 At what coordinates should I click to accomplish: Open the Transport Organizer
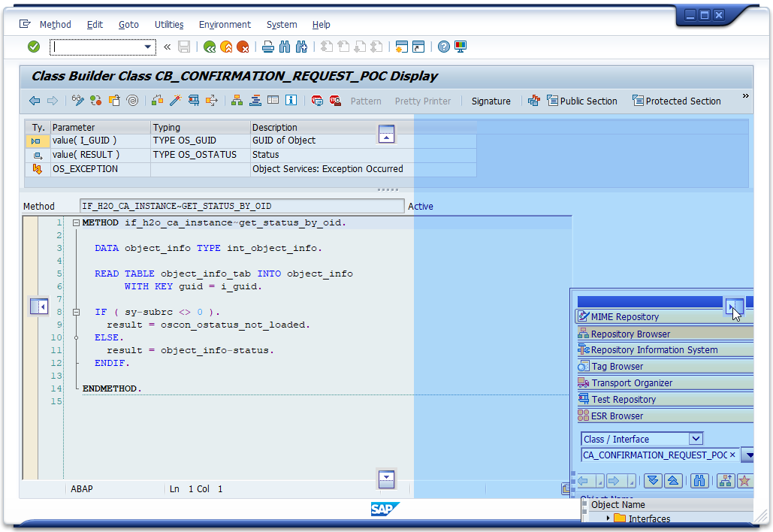pos(665,383)
